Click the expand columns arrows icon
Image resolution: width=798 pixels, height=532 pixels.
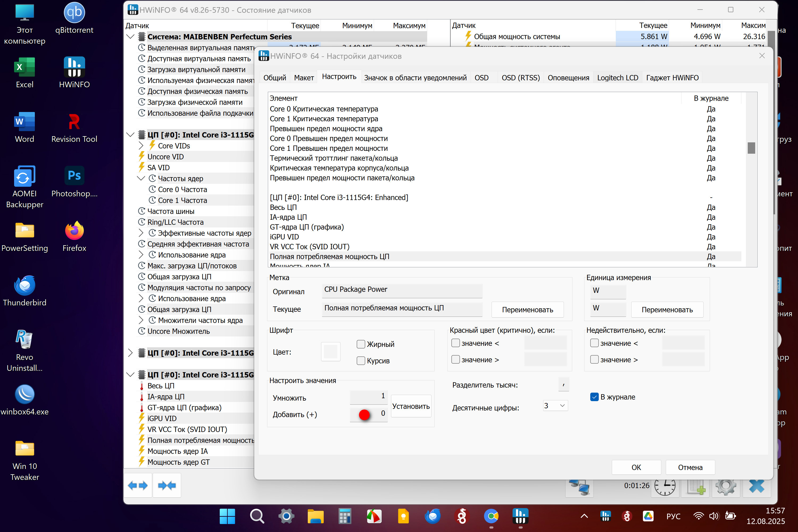point(138,485)
